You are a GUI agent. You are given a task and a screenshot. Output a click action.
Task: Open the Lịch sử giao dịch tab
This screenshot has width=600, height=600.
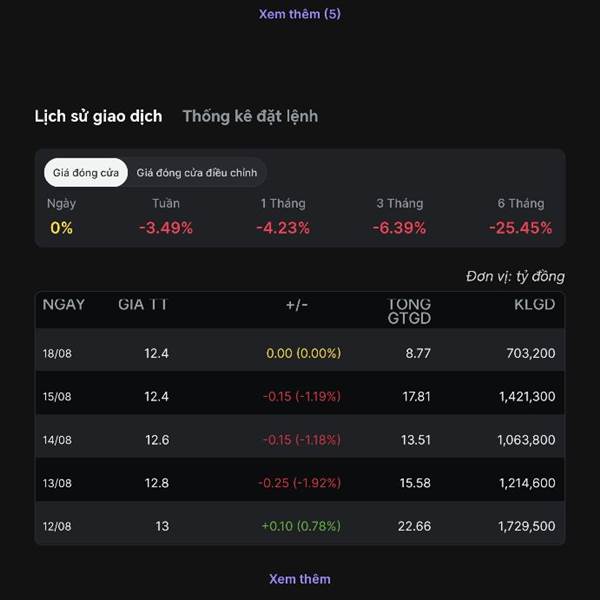(x=98, y=116)
